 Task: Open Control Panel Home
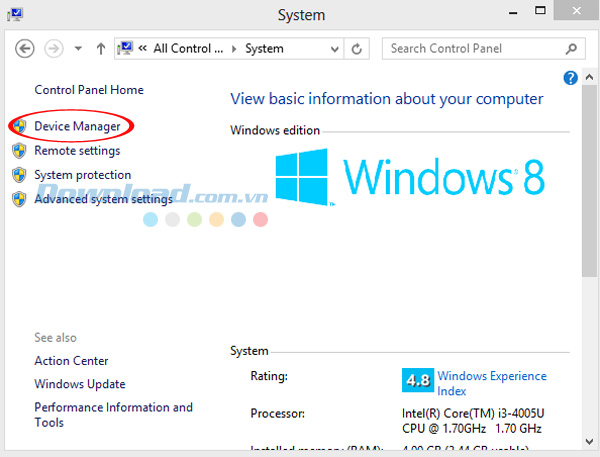[x=89, y=90]
